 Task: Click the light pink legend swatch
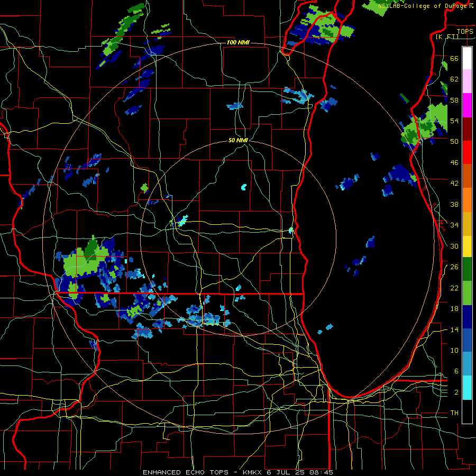click(x=467, y=81)
